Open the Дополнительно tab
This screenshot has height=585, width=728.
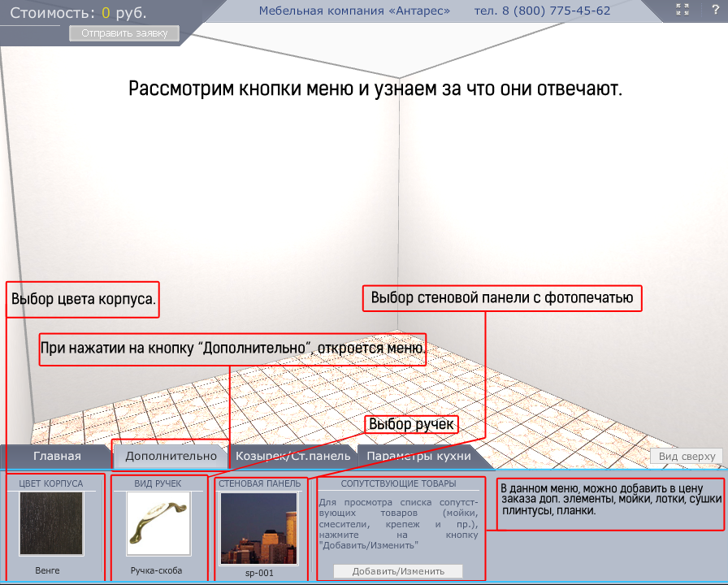point(171,456)
